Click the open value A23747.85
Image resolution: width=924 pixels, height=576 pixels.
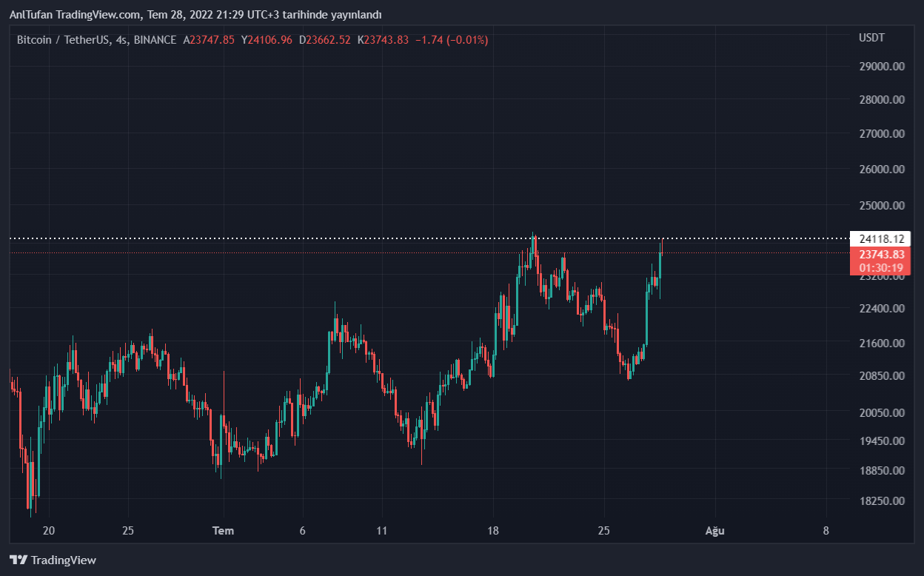(x=209, y=40)
